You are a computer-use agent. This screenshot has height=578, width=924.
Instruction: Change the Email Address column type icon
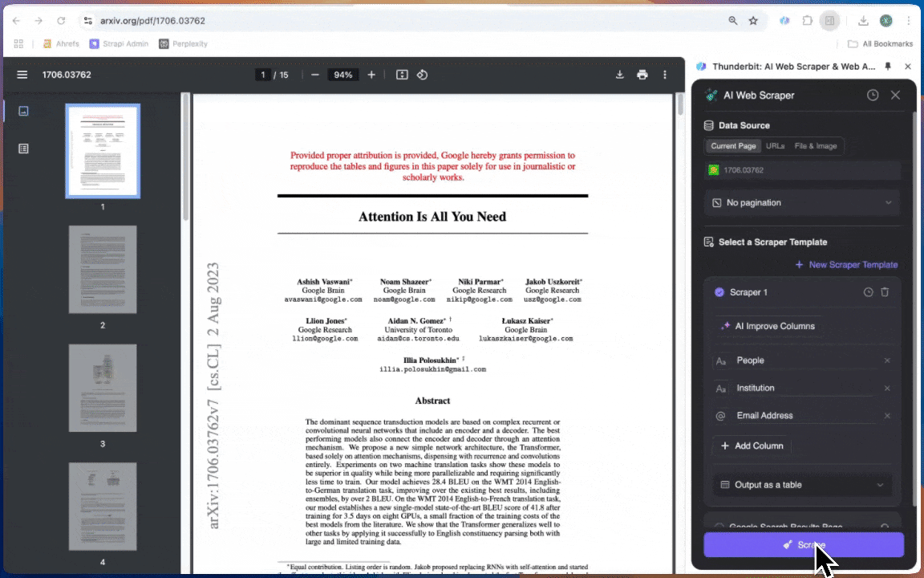point(721,416)
